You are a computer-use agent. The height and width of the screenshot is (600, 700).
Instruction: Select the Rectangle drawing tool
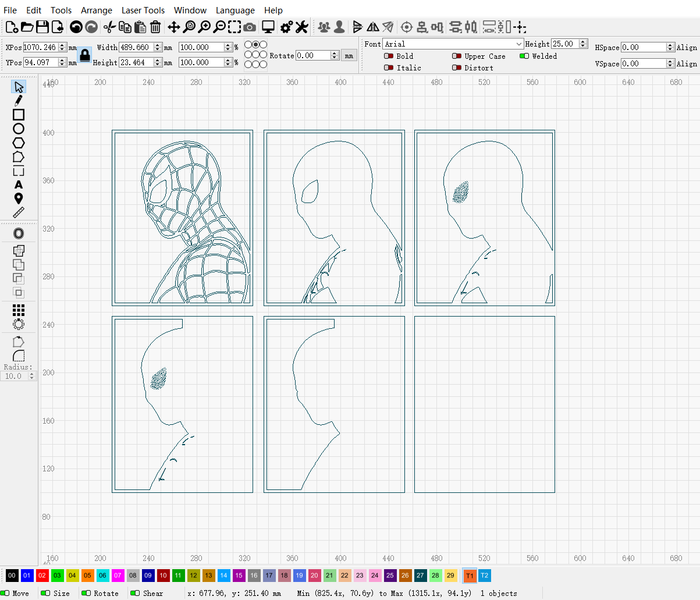[19, 114]
